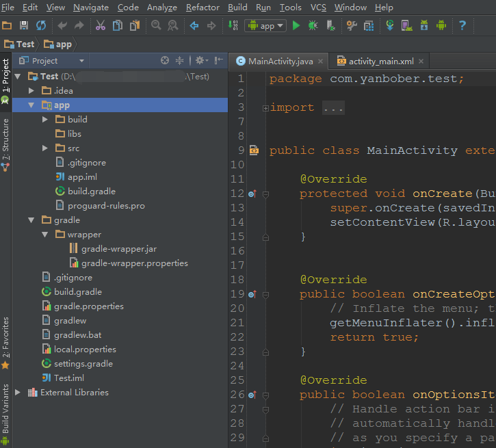
Task: Open the Refactor menu
Action: pos(203,8)
